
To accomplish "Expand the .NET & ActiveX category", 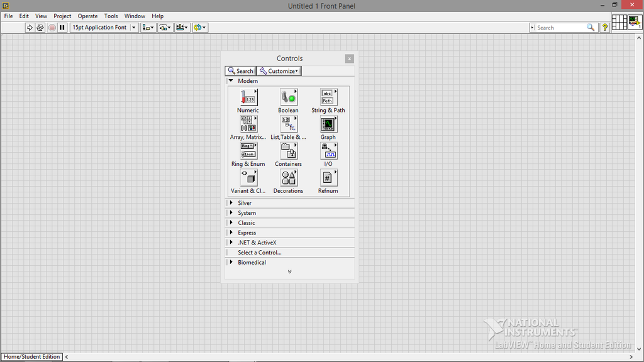I will click(231, 242).
